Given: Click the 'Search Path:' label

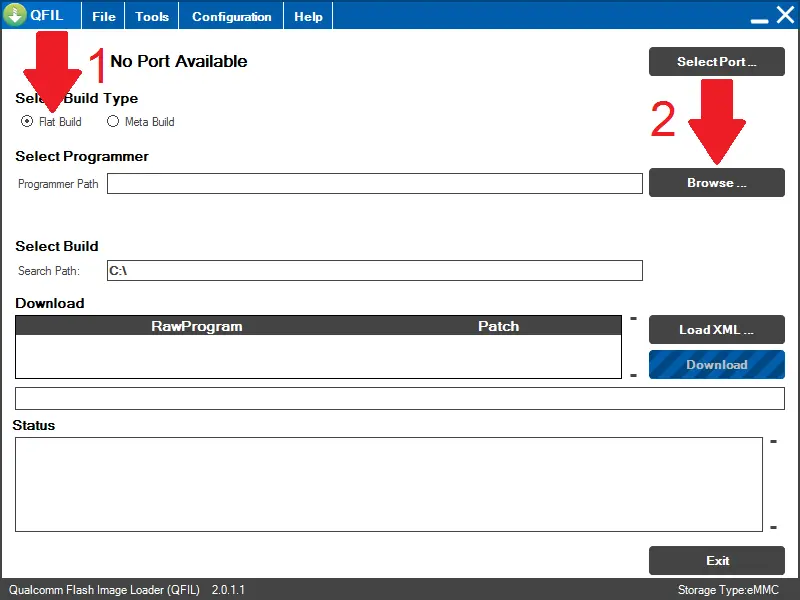Looking at the screenshot, I should (48, 270).
